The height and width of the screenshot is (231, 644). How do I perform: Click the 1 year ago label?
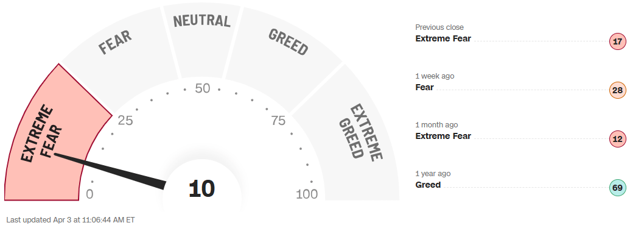[433, 174]
